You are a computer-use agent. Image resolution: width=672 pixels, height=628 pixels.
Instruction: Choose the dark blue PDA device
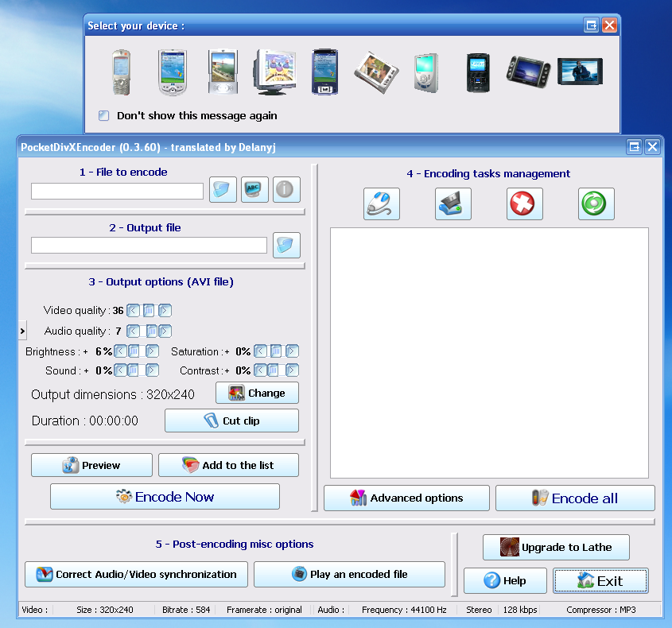point(324,72)
